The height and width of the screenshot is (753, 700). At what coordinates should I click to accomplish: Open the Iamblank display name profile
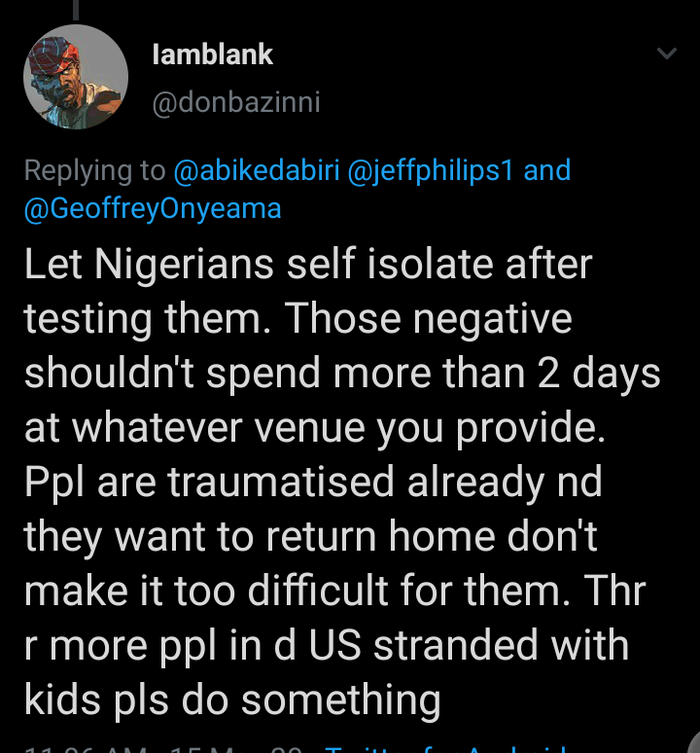click(x=213, y=54)
